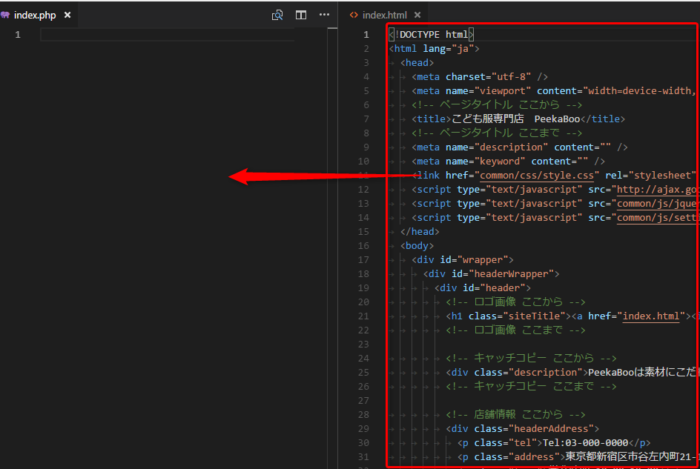The height and width of the screenshot is (469, 700).
Task: Click the div id="wrapper" line
Action: [462, 259]
